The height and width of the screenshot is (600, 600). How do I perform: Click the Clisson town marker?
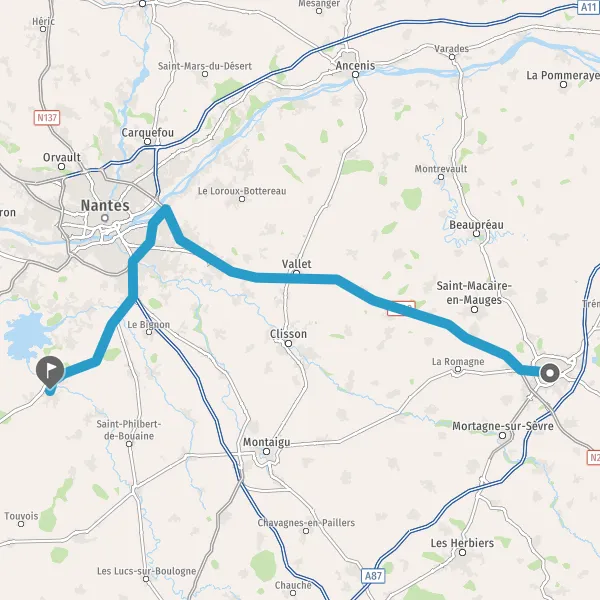(289, 344)
